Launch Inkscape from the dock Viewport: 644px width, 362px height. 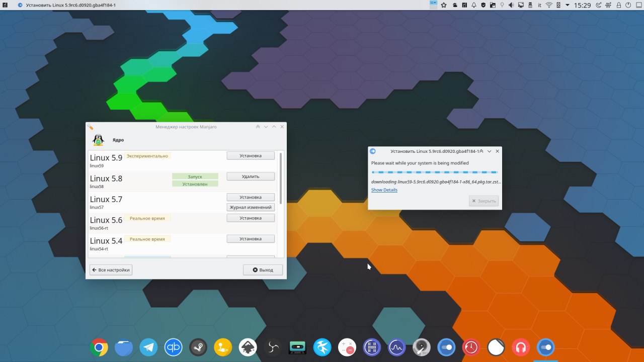tap(248, 347)
